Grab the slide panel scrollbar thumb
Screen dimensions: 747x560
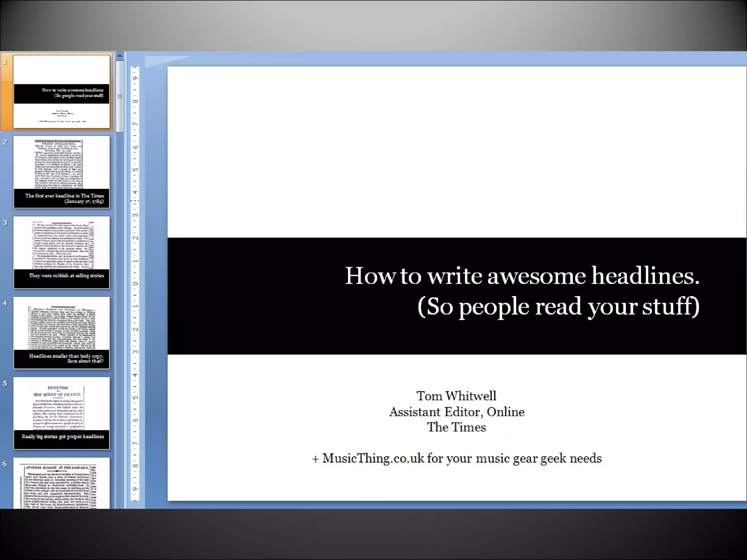[x=119, y=96]
